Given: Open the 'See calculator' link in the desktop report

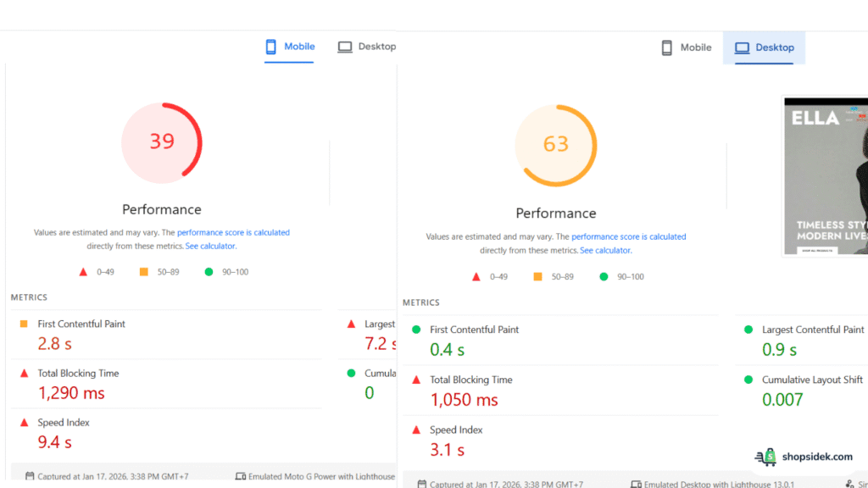Looking at the screenshot, I should point(605,250).
